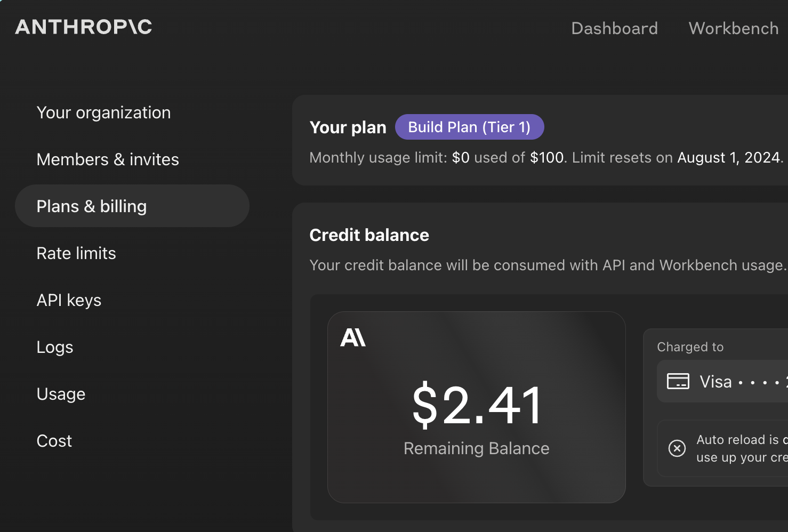Expand the Credit balance section
The height and width of the screenshot is (532, 788).
coord(369,235)
